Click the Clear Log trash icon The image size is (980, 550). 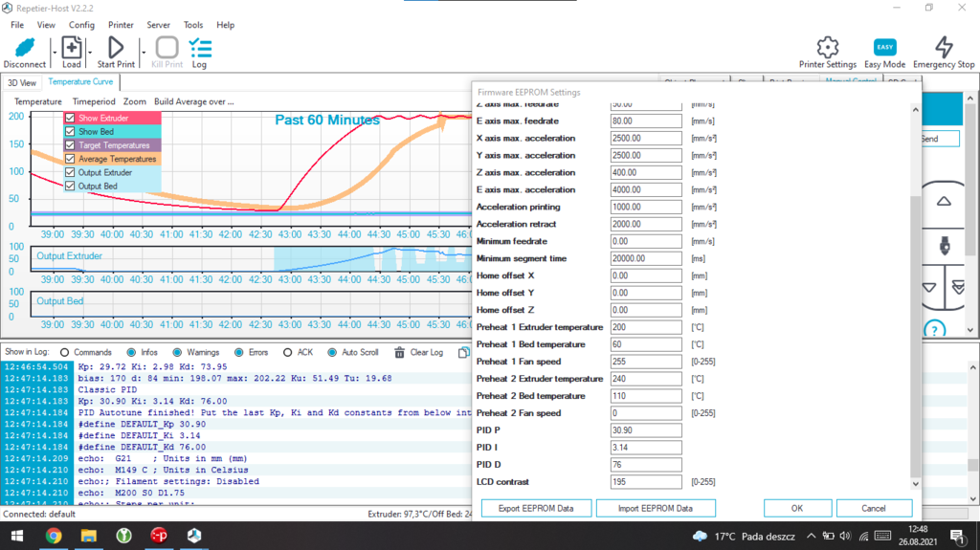point(400,352)
